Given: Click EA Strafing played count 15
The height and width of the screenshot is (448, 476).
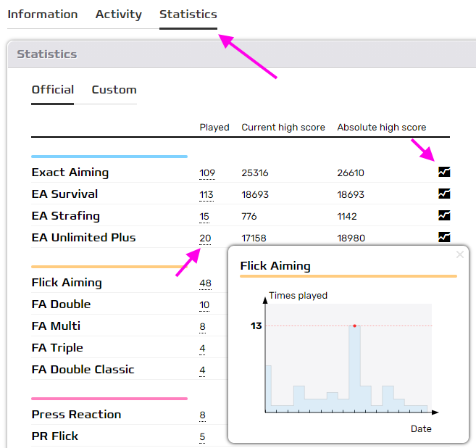Looking at the screenshot, I should (x=205, y=217).
